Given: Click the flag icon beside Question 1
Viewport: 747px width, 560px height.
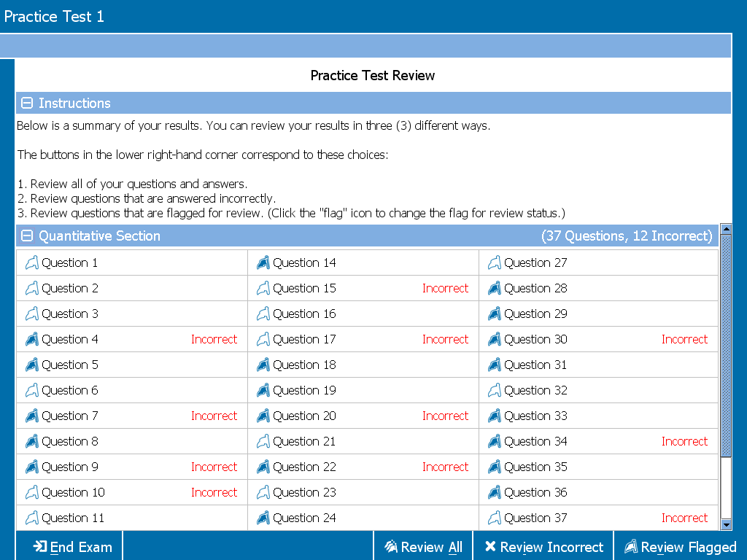Looking at the screenshot, I should click(x=31, y=262).
